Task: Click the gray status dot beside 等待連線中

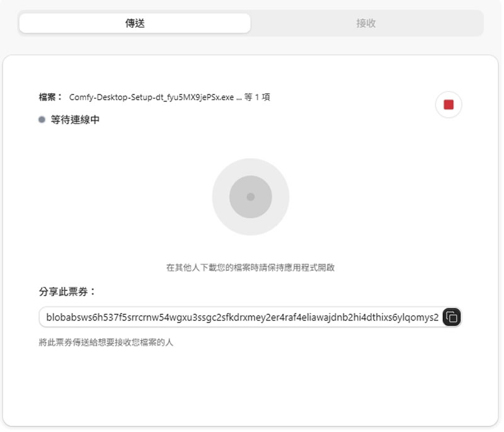Action: (x=42, y=120)
